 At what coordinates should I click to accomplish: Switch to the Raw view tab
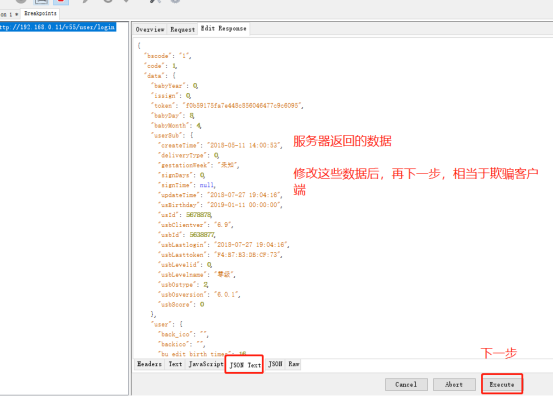point(294,364)
